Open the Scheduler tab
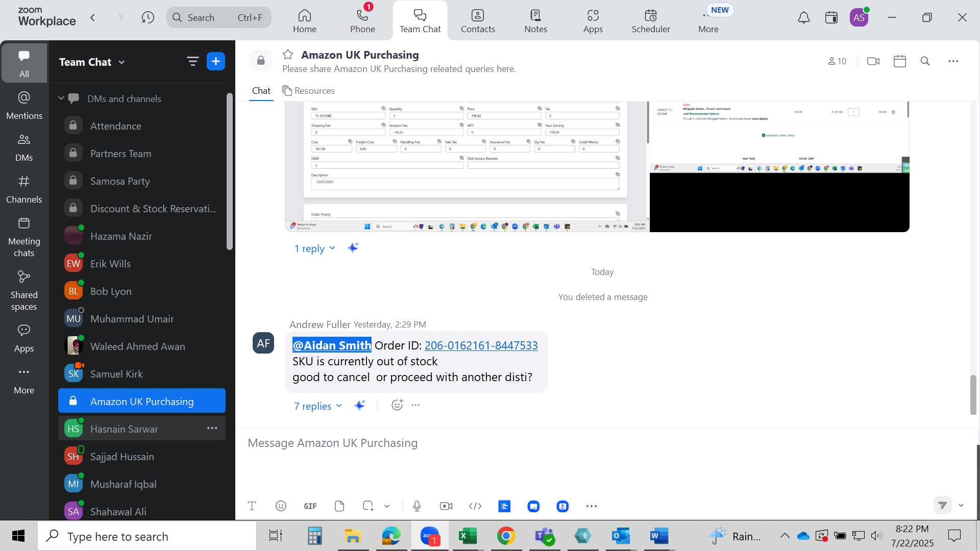The image size is (980, 551). point(651,21)
